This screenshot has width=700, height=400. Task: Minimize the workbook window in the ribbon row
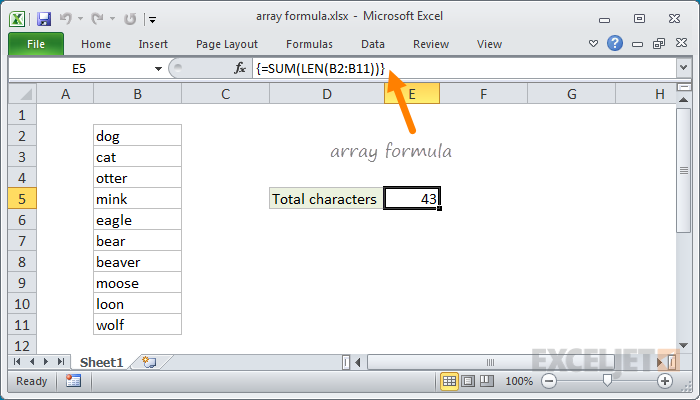(x=638, y=44)
